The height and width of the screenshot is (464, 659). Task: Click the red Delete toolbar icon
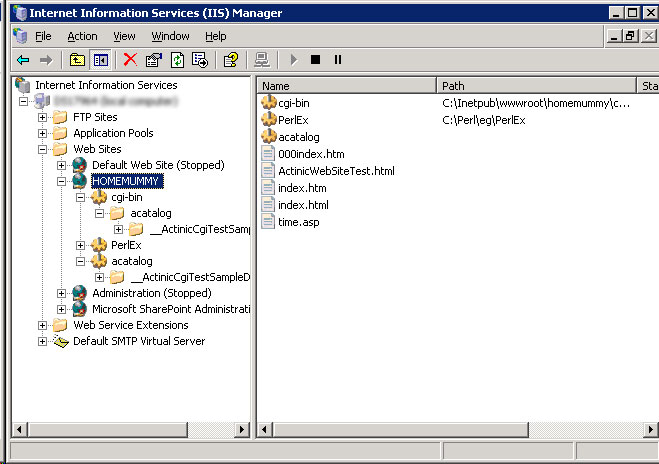click(x=130, y=60)
